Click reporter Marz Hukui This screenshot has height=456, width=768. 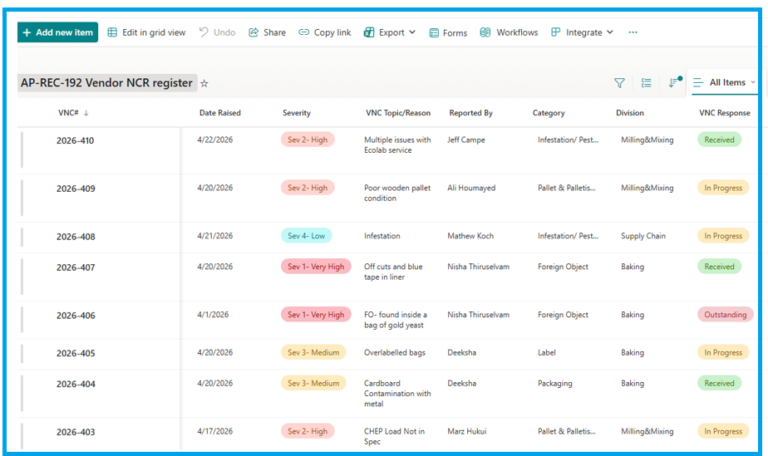click(x=467, y=431)
